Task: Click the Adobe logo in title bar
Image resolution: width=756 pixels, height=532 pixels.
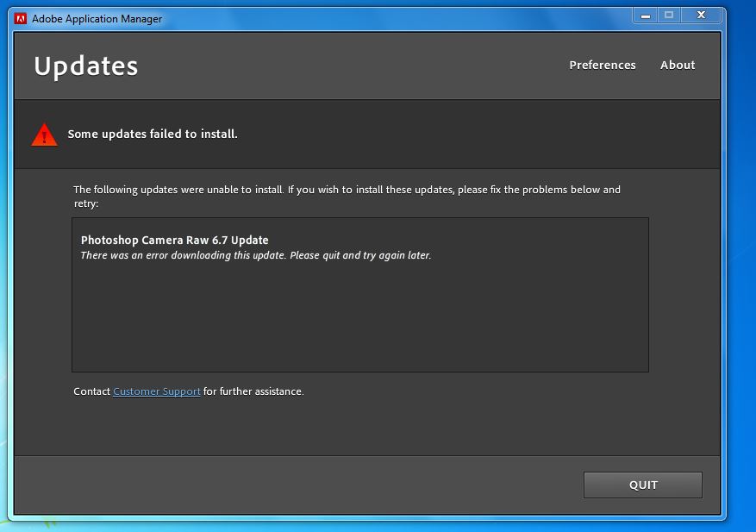Action: 21,18
